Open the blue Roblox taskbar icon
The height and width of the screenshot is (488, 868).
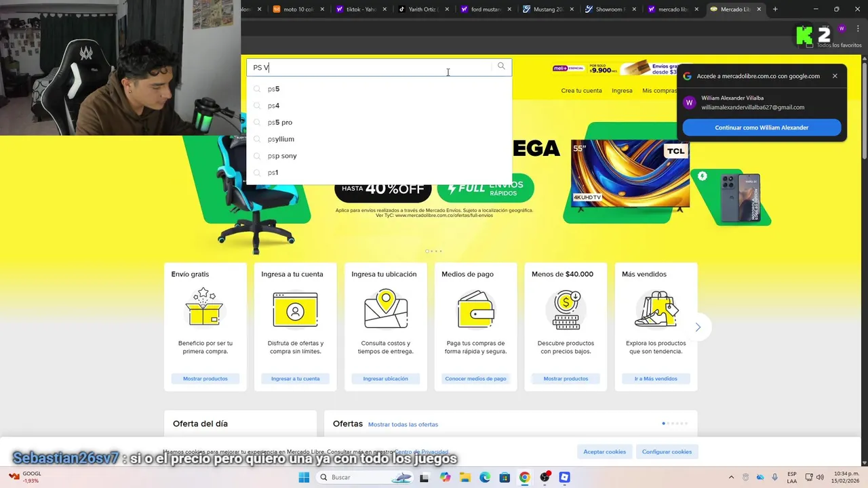tap(564, 477)
